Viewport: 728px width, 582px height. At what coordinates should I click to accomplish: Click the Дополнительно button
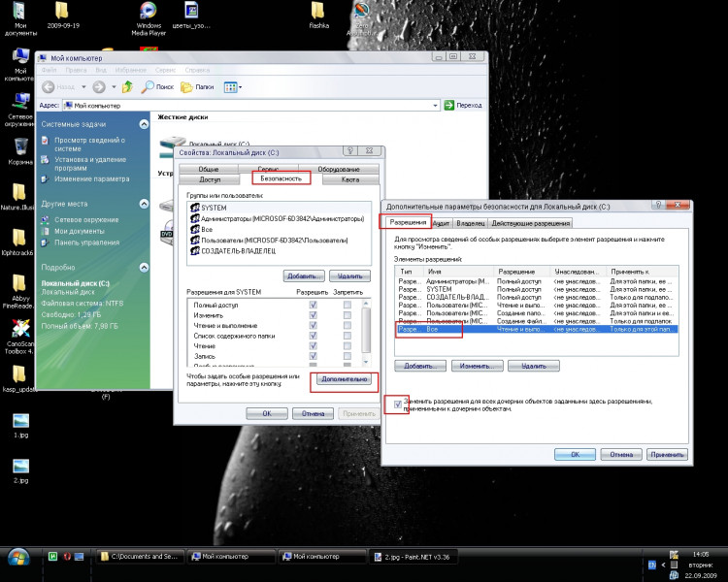pyautogui.click(x=344, y=379)
